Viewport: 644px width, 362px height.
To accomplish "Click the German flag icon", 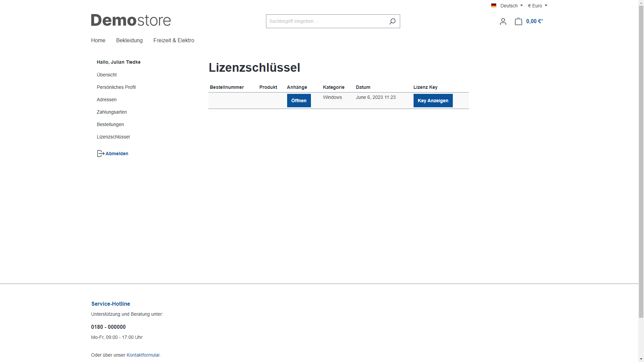I will tap(494, 6).
